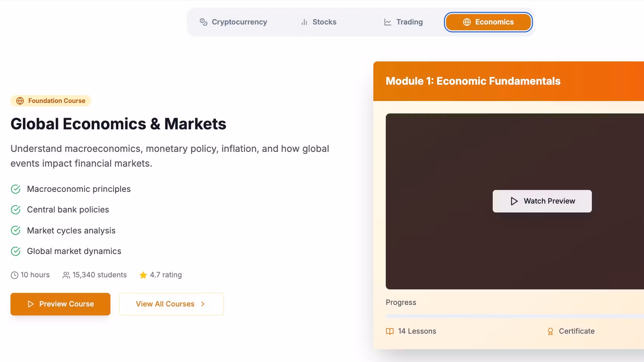644x362 pixels.
Task: Click the book icon beside 14 Lessons
Action: pyautogui.click(x=390, y=331)
